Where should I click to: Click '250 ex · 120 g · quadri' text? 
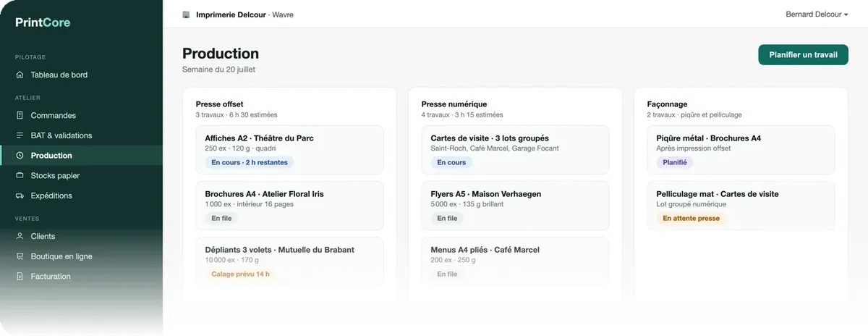[242, 148]
